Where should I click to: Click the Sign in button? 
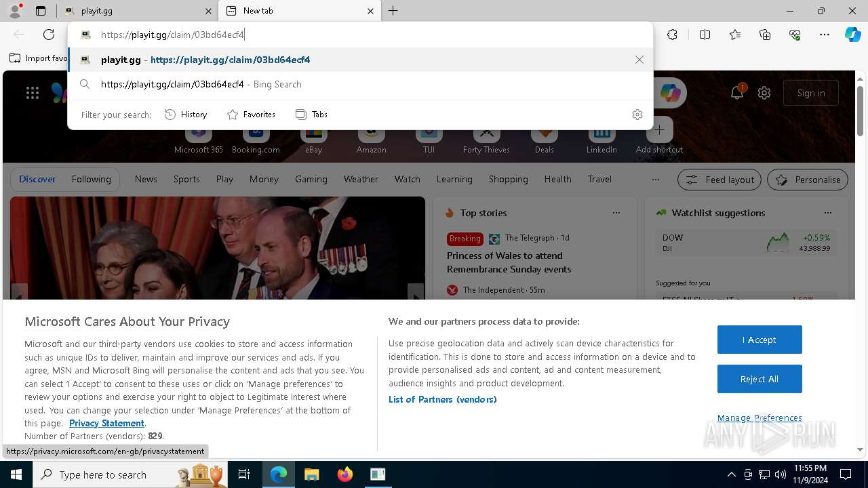click(811, 93)
